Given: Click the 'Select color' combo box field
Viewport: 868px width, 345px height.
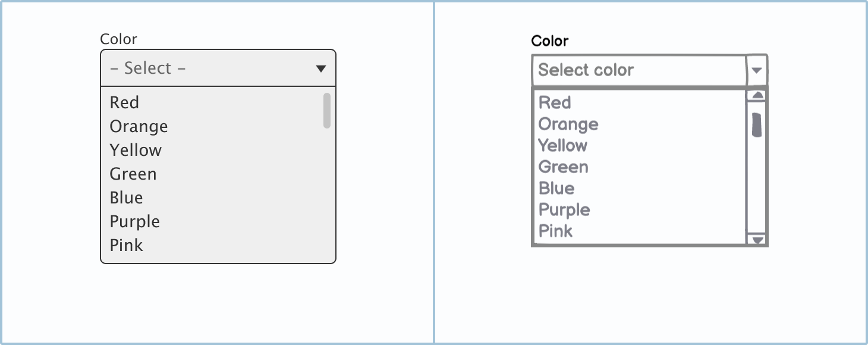Looking at the screenshot, I should coord(638,70).
